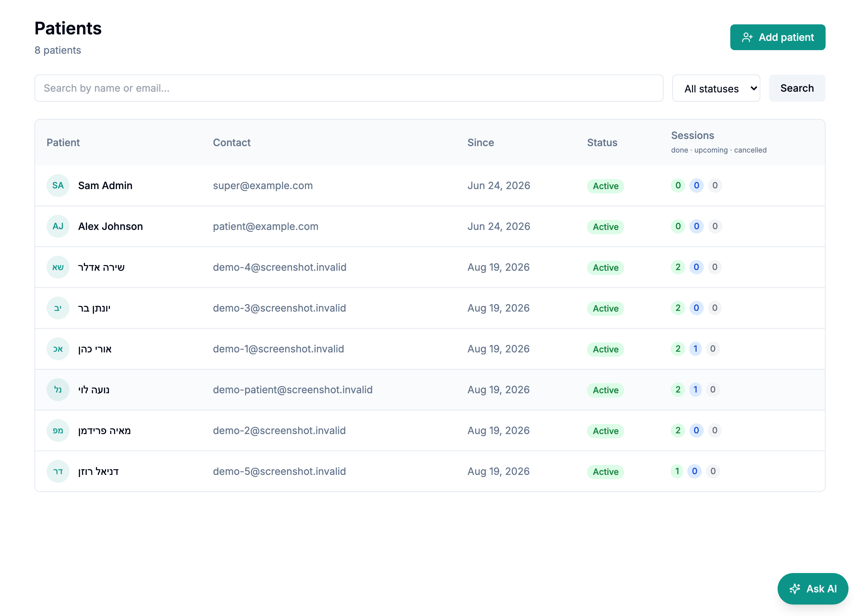Click the Aug 19, 2026 date in demo-5 row

pos(498,471)
